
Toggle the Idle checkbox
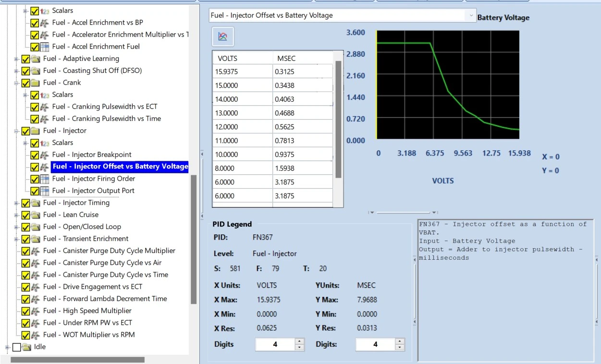16,347
